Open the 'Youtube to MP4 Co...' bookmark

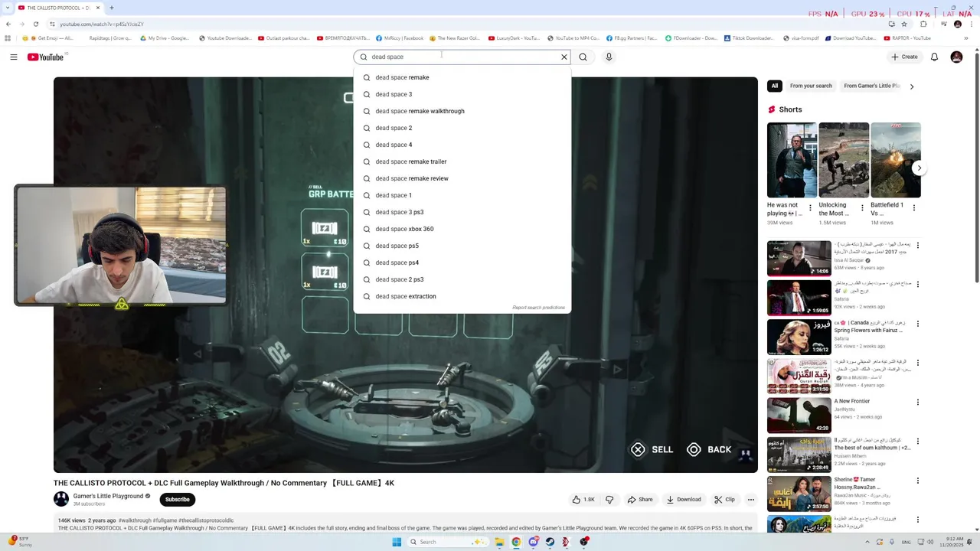pyautogui.click(x=573, y=37)
